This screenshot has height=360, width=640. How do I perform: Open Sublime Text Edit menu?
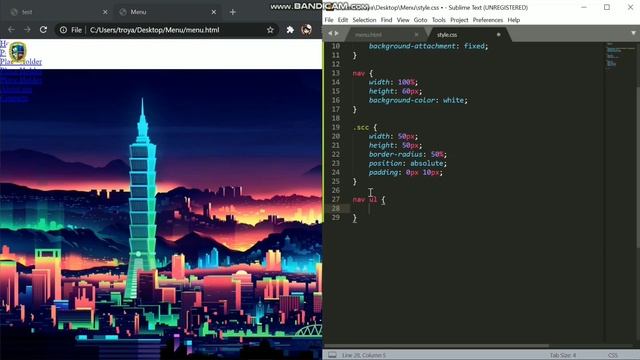coord(343,20)
